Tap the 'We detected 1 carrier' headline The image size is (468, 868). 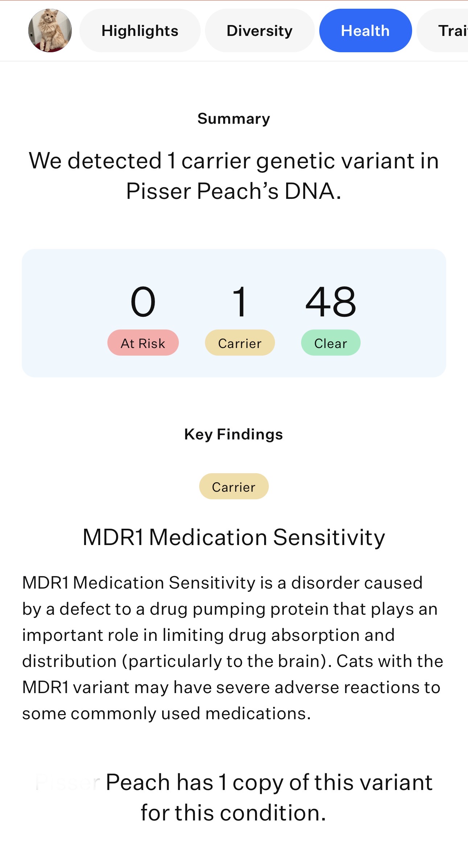(x=234, y=176)
